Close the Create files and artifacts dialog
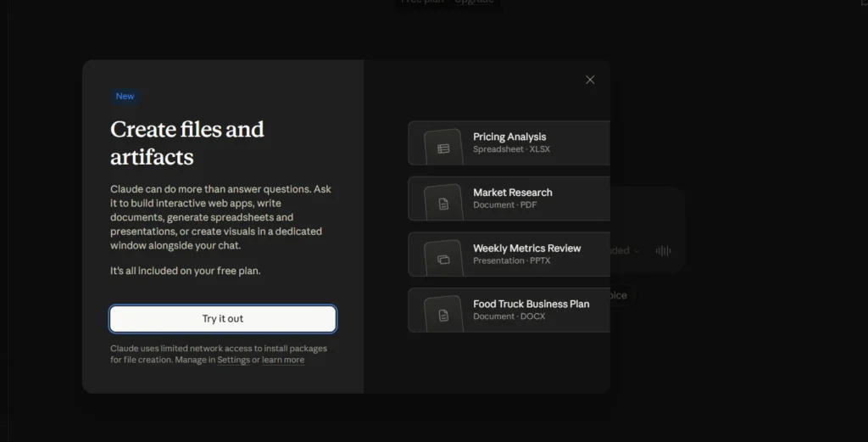 (590, 80)
